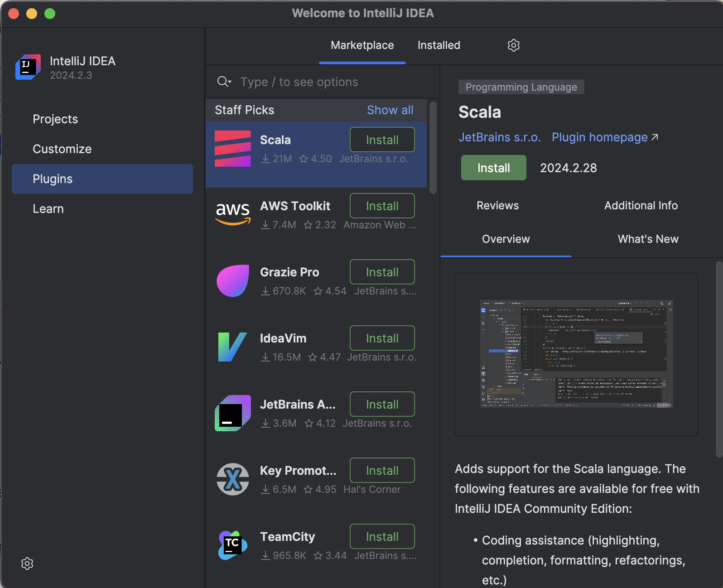
Task: Click IdeaVim's 16.5M downloads count
Action: [281, 357]
